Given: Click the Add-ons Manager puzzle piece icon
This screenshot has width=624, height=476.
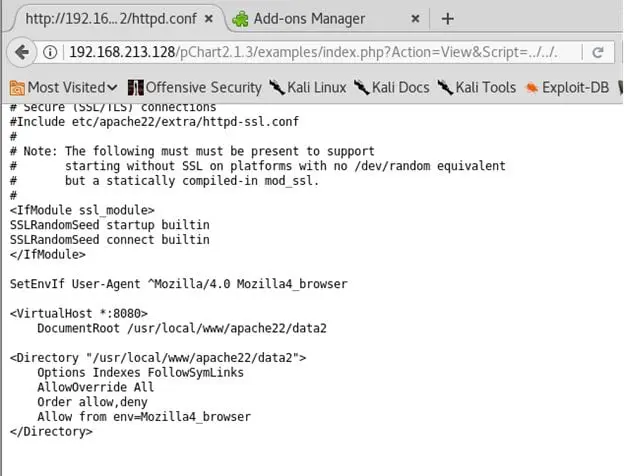Looking at the screenshot, I should [x=240, y=18].
